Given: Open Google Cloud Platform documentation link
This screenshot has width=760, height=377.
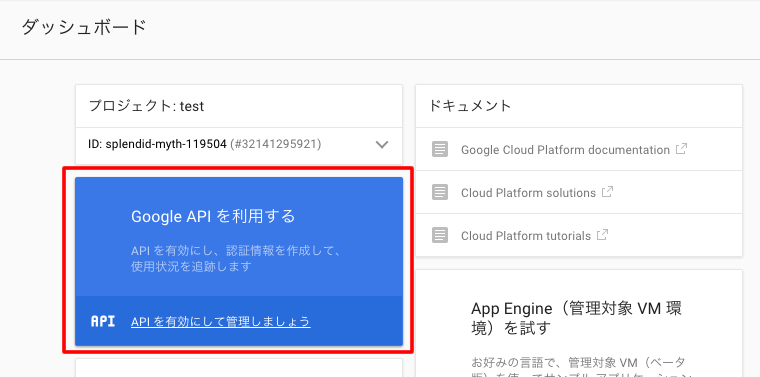Looking at the screenshot, I should point(565,150).
